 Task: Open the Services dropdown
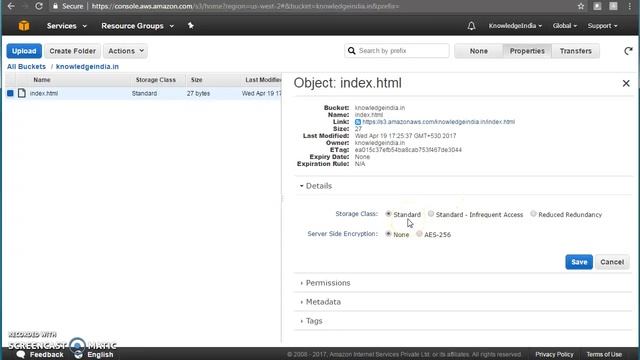tap(67, 26)
